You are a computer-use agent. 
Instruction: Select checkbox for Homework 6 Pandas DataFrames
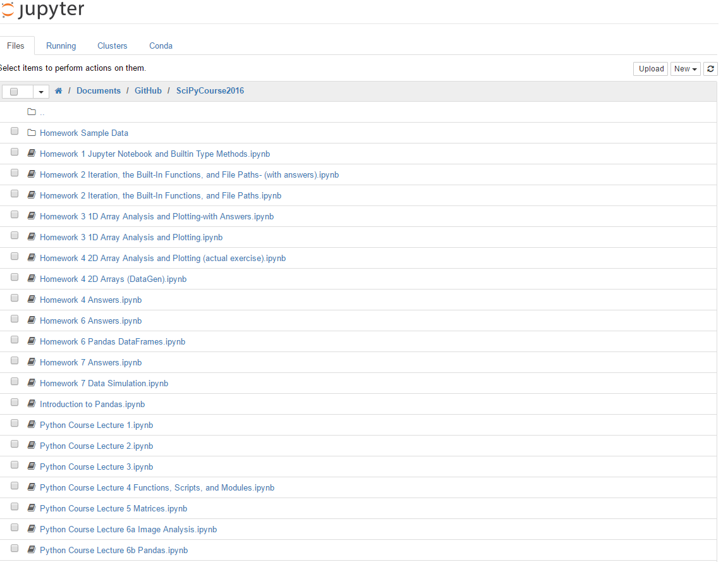15,340
